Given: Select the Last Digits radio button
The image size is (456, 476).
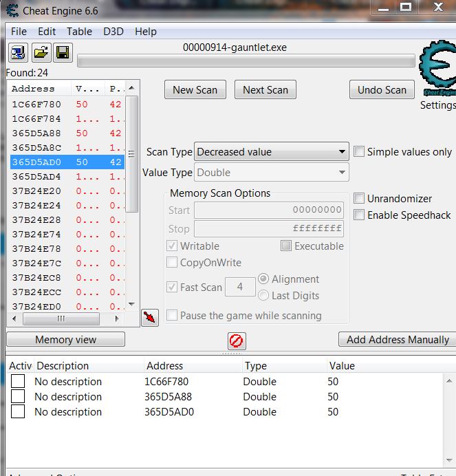Looking at the screenshot, I should click(x=263, y=295).
